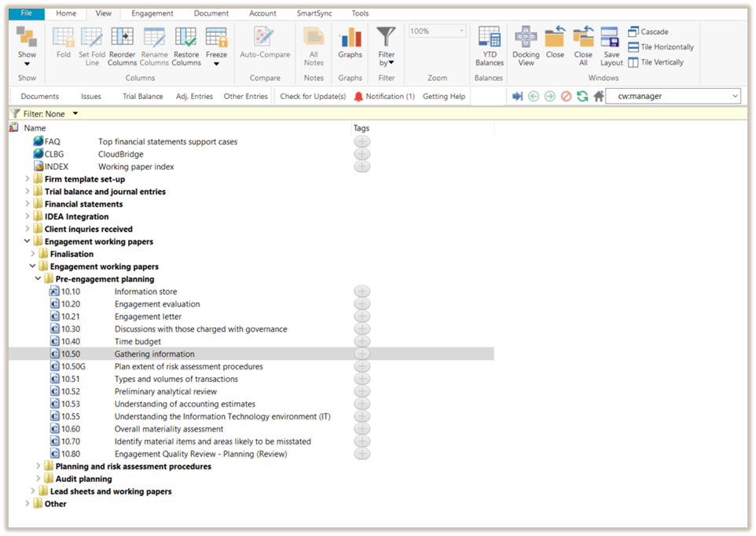
Task: Click the green refresh arrows icon
Action: tap(582, 96)
